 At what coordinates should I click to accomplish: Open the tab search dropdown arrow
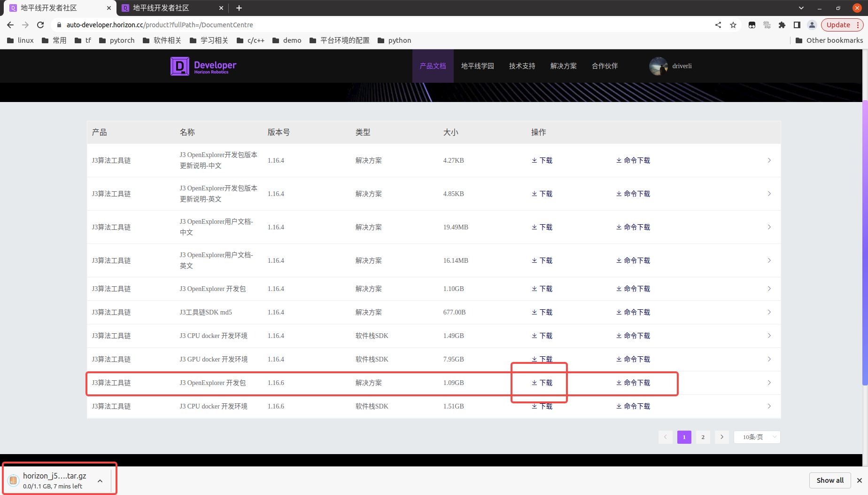pos(801,8)
